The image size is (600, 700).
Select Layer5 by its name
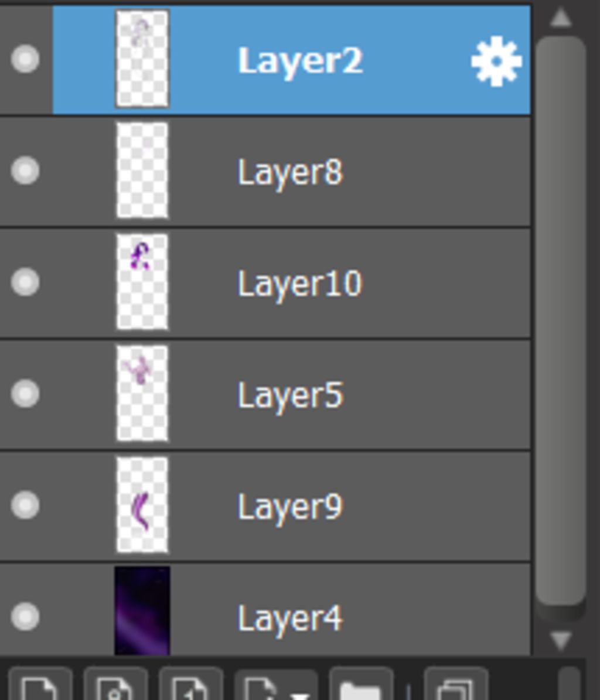click(x=291, y=395)
